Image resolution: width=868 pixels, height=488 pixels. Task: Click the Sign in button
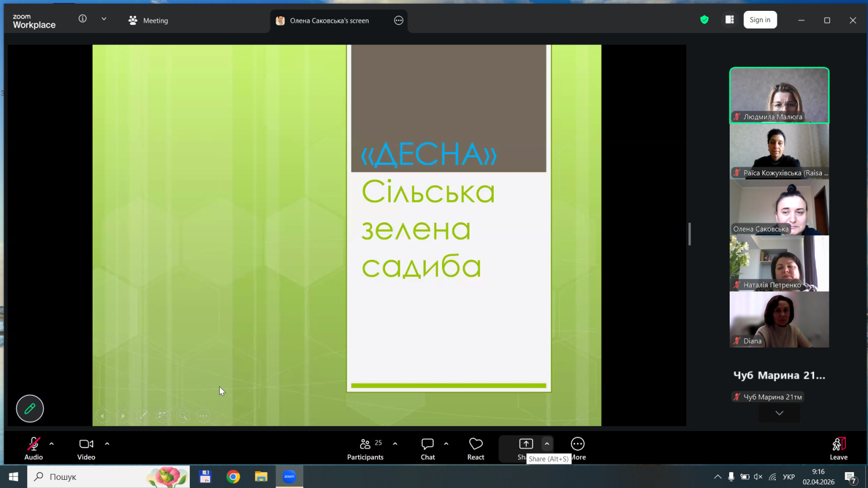[760, 20]
